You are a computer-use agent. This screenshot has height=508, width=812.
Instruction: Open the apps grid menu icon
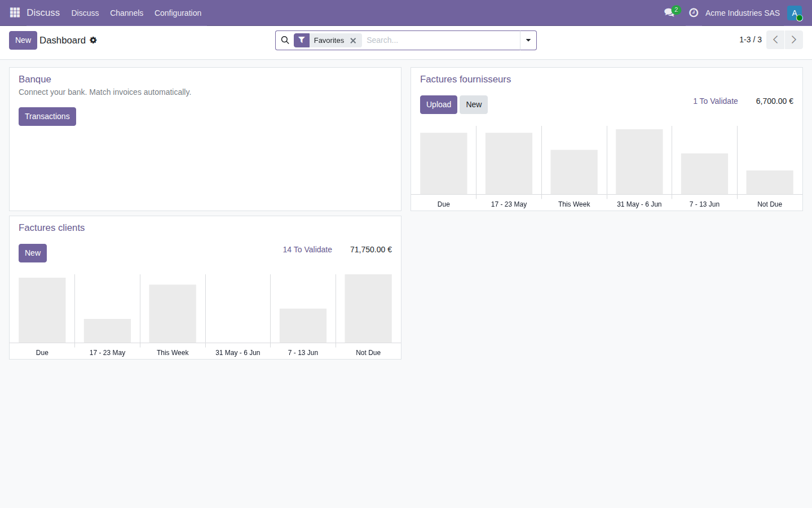coord(15,12)
